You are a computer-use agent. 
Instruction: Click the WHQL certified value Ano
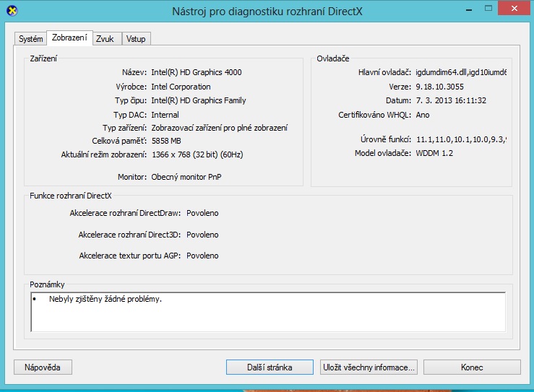[423, 115]
